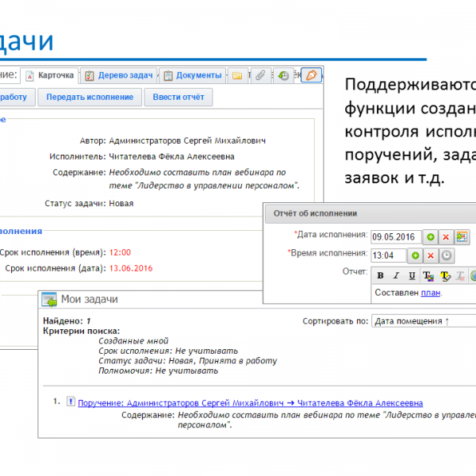Viewport: 476px width, 476px height.
Task: Click green add icon beside execution date
Action: (x=430, y=236)
